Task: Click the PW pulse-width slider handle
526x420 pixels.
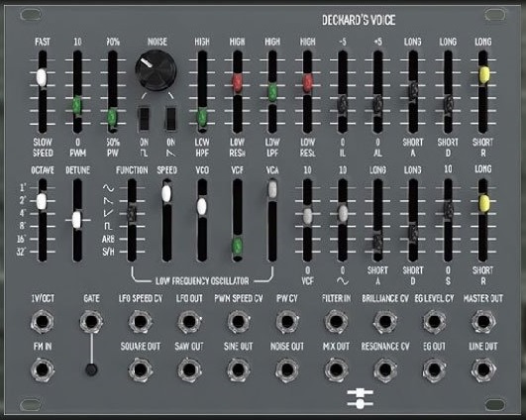Action: (x=112, y=117)
